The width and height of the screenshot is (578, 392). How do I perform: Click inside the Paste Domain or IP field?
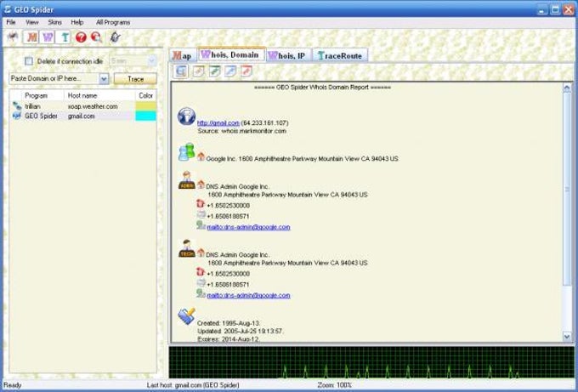(x=54, y=78)
